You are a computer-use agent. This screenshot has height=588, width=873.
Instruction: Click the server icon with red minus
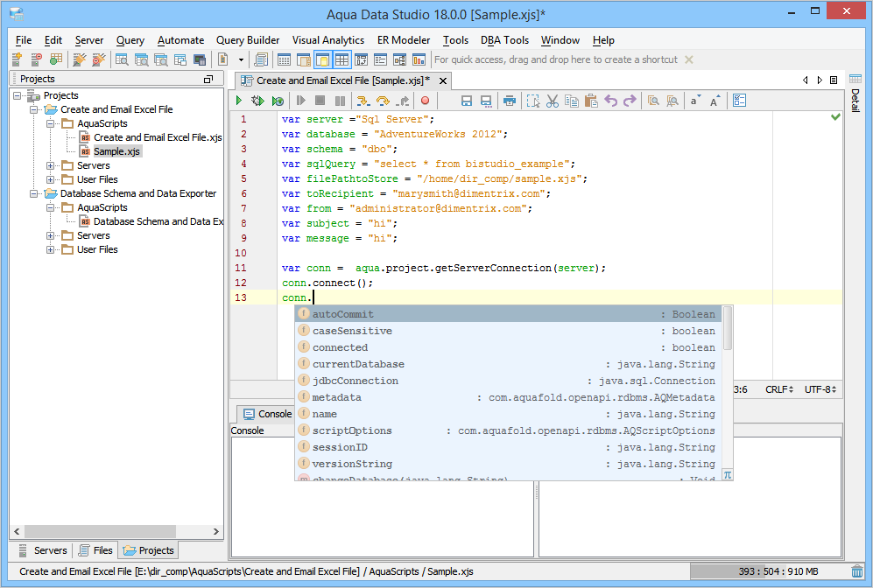(36, 59)
